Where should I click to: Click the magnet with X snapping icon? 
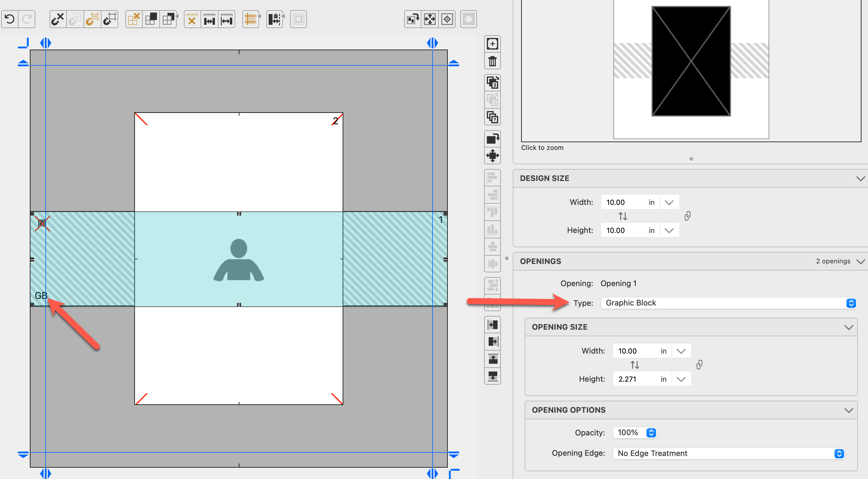(58, 19)
